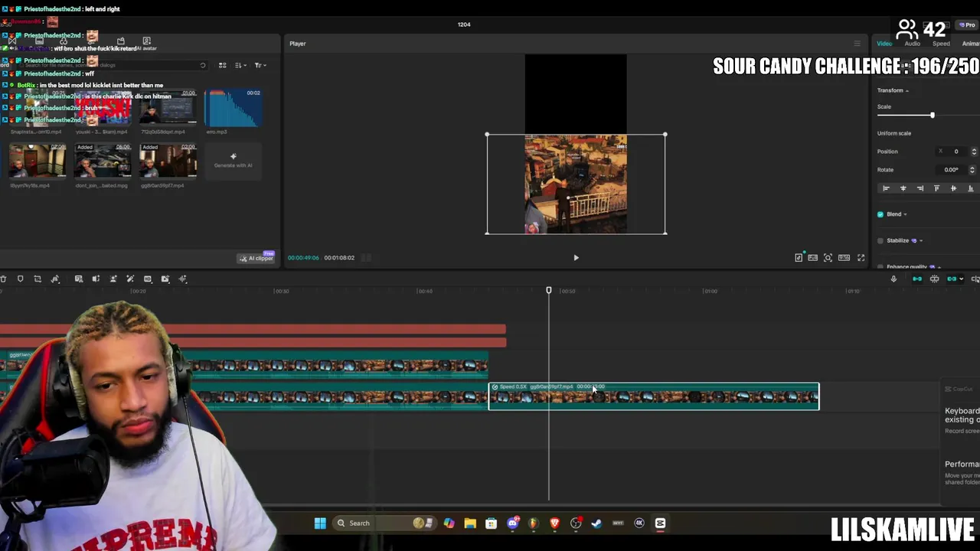Image resolution: width=980 pixels, height=551 pixels.
Task: Click the Rotate value stepper arrows
Action: (x=972, y=170)
